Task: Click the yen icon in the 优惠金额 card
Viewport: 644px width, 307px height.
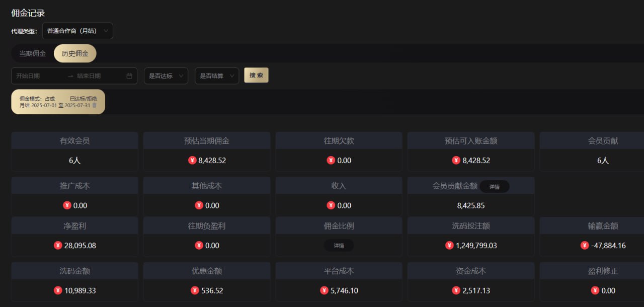Action: point(195,290)
